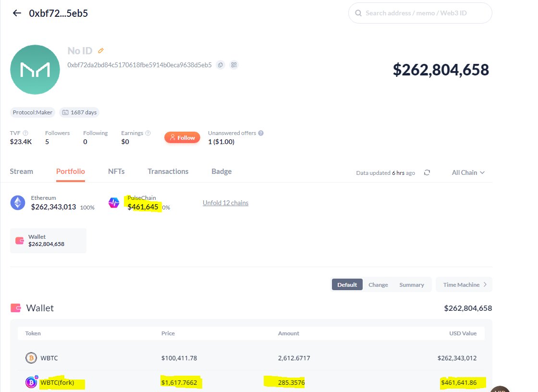Click the pink Wallet card icon
The image size is (538, 392).
(x=20, y=241)
